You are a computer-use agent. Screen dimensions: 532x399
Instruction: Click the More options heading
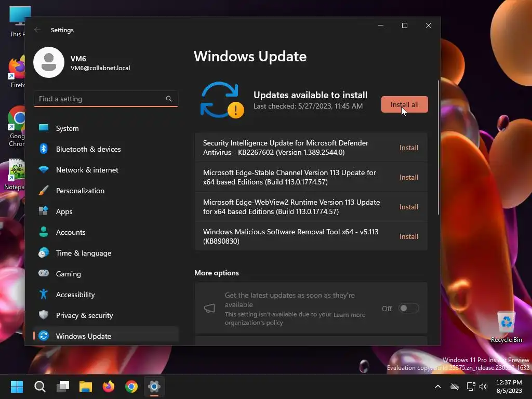pos(217,273)
